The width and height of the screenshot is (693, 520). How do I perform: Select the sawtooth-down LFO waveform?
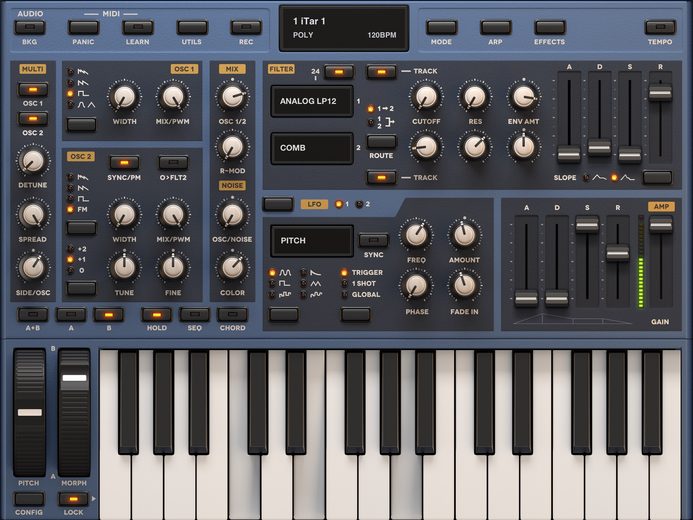[x=311, y=273]
